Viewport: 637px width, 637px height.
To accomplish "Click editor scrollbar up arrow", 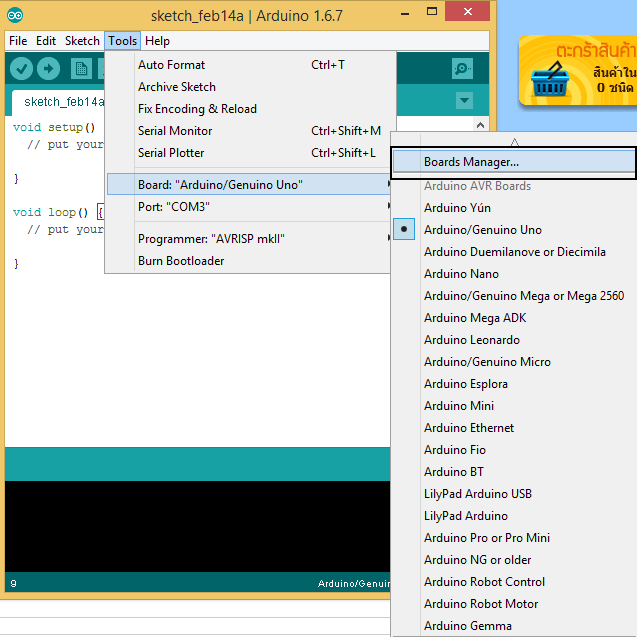I will (x=480, y=125).
